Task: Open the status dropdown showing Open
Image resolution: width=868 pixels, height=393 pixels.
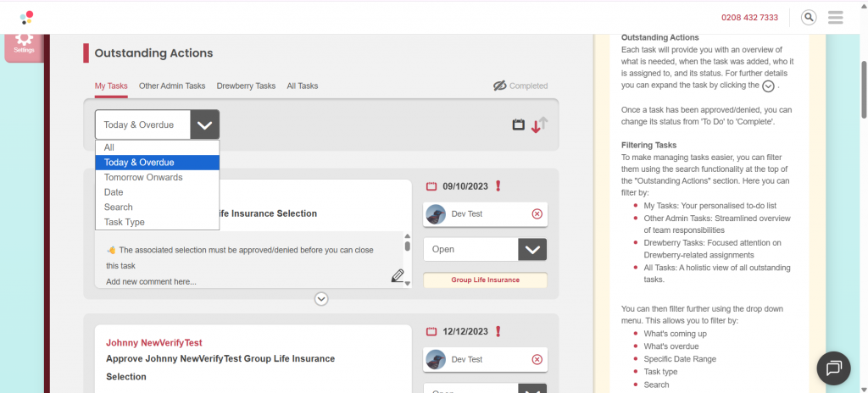Action: point(484,250)
